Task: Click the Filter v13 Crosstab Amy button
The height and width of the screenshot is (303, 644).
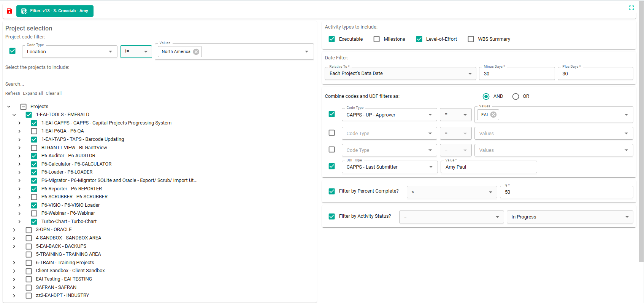Action: pyautogui.click(x=55, y=11)
